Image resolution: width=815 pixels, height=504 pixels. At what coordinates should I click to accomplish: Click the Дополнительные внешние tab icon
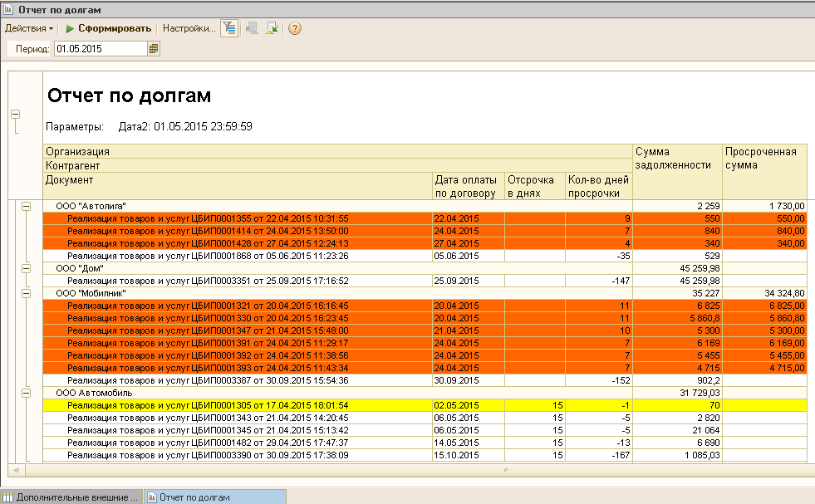click(x=8, y=497)
